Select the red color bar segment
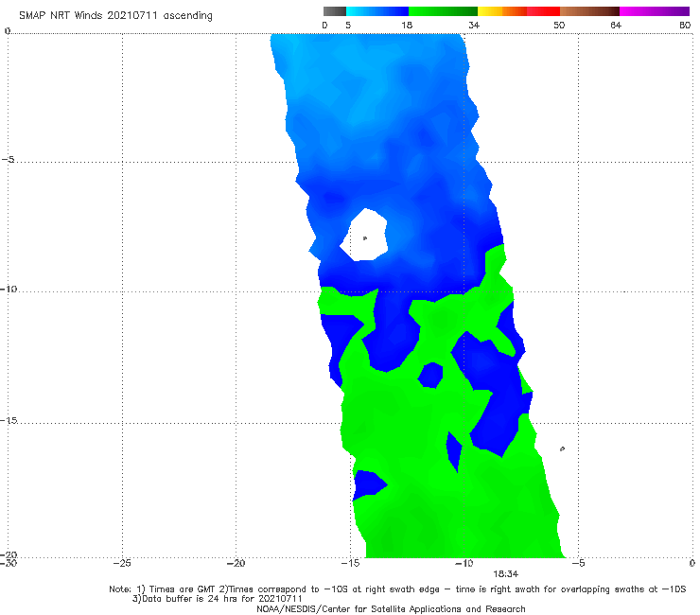This screenshot has width=700, height=615. click(543, 11)
